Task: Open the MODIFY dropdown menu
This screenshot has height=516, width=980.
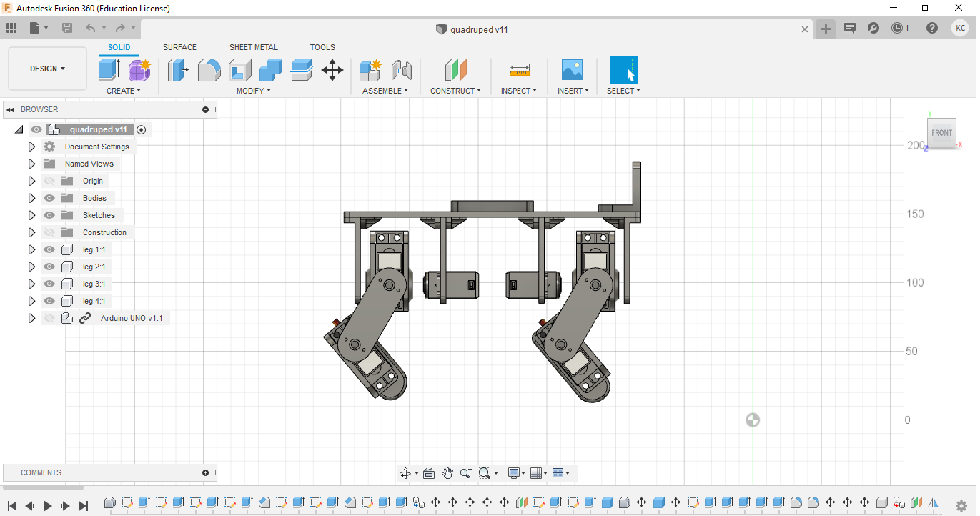Action: 254,91
